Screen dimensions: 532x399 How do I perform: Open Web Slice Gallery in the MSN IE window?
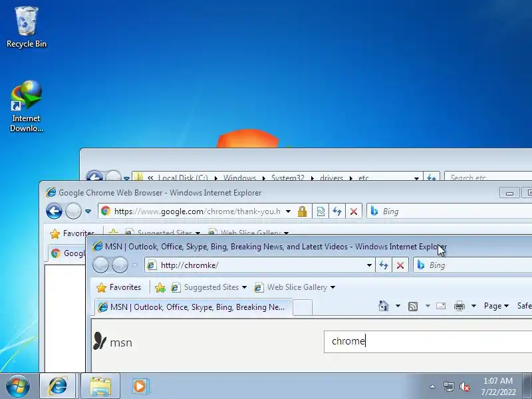(x=292, y=287)
